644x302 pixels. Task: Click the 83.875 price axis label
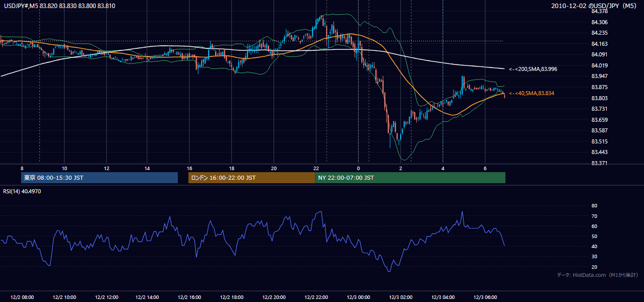(x=600, y=87)
